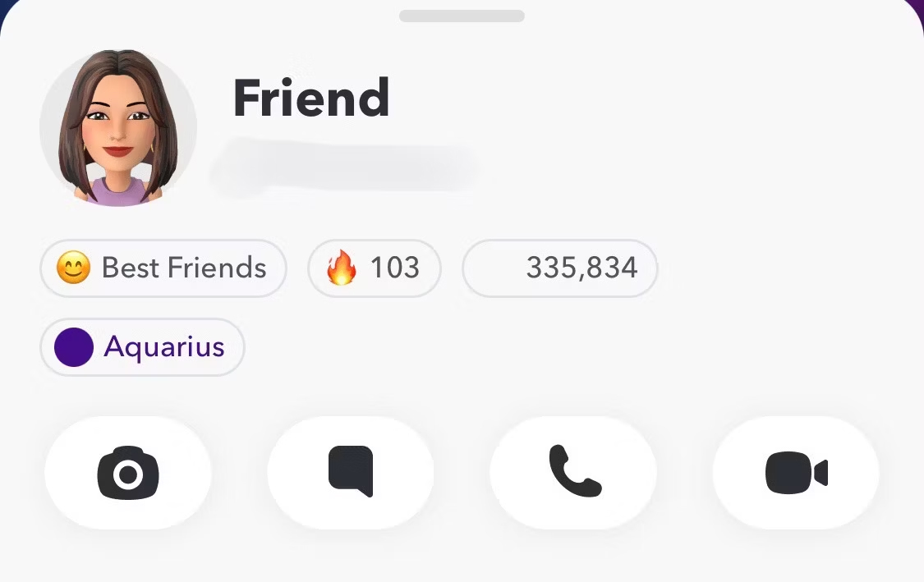Tap the blurred username below Friend
This screenshot has height=582, width=924.
pos(345,165)
